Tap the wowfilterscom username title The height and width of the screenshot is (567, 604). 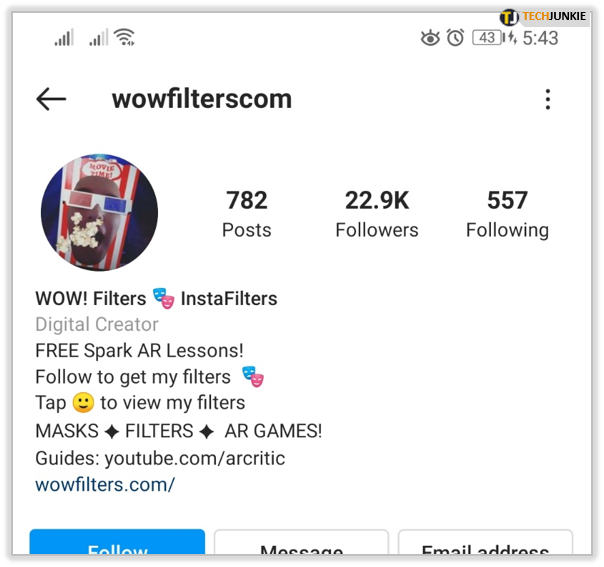[x=202, y=99]
